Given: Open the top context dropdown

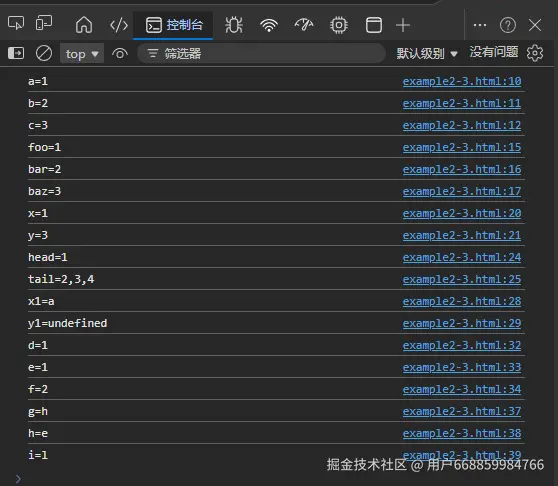Looking at the screenshot, I should pos(82,53).
